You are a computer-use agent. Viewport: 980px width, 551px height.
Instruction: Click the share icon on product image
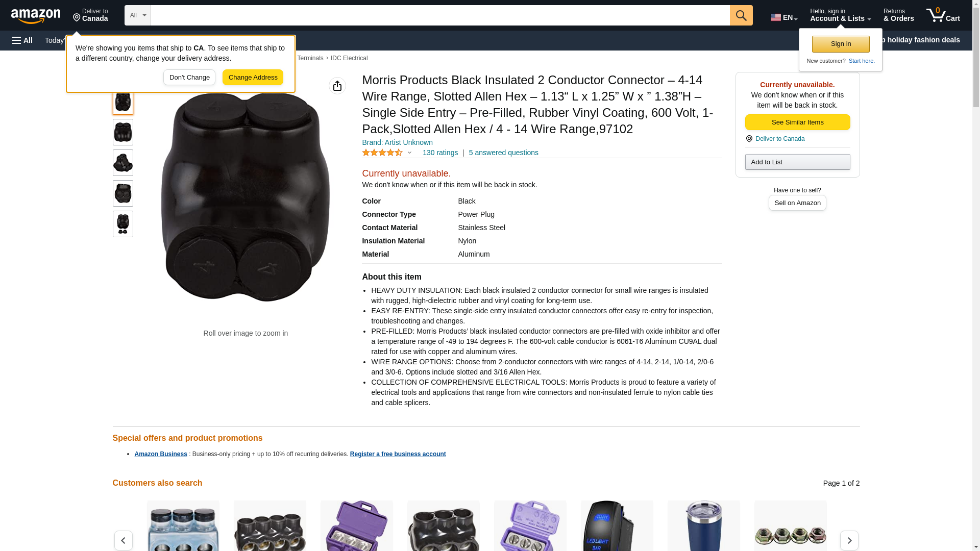tap(337, 86)
